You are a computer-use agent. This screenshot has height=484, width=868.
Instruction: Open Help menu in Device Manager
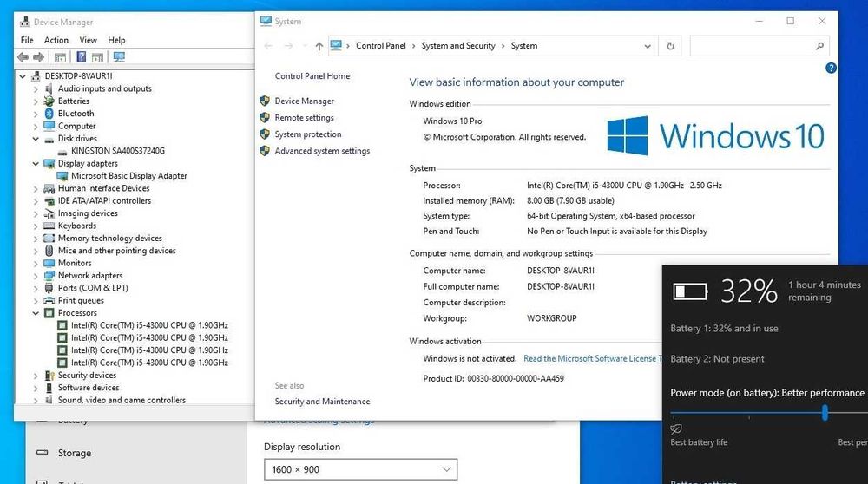pos(116,40)
